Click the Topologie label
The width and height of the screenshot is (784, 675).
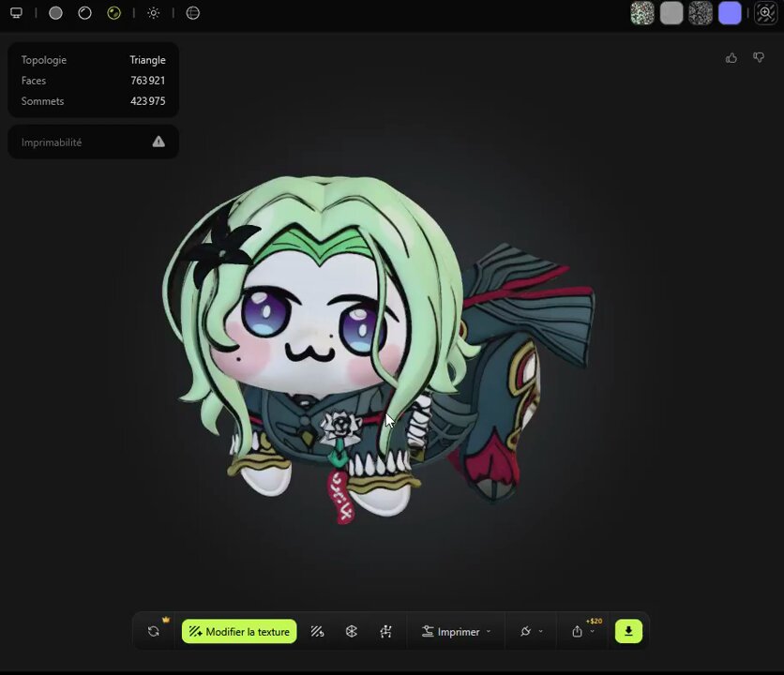[44, 60]
